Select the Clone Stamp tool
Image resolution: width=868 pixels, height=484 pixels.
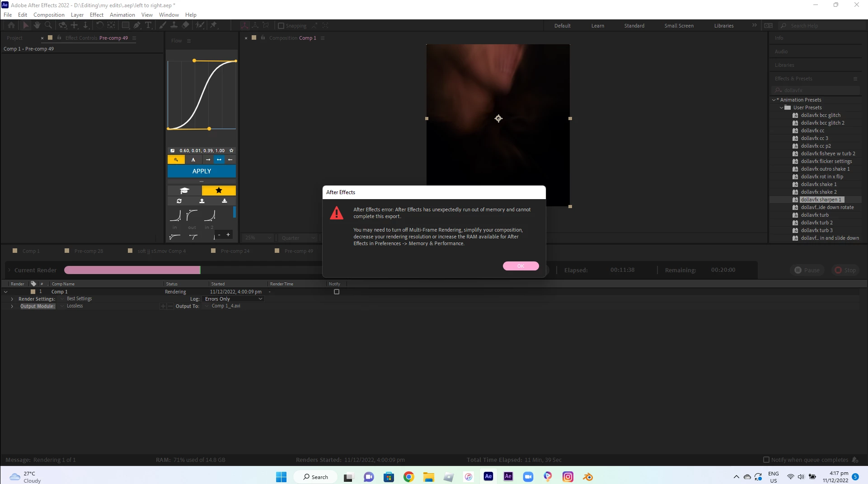[x=174, y=26]
